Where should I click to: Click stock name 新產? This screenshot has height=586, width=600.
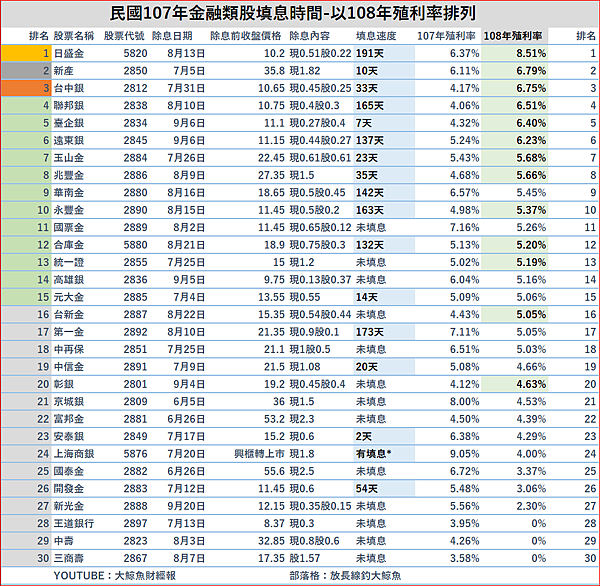coord(64,71)
